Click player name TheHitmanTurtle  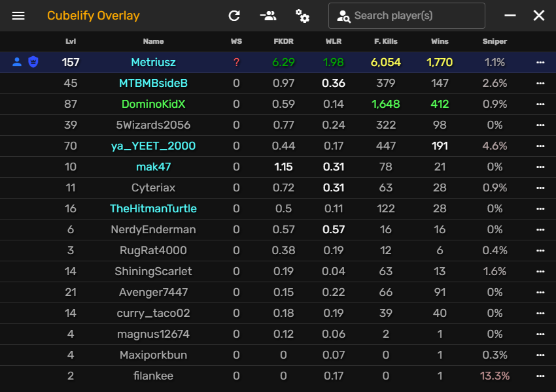click(153, 208)
